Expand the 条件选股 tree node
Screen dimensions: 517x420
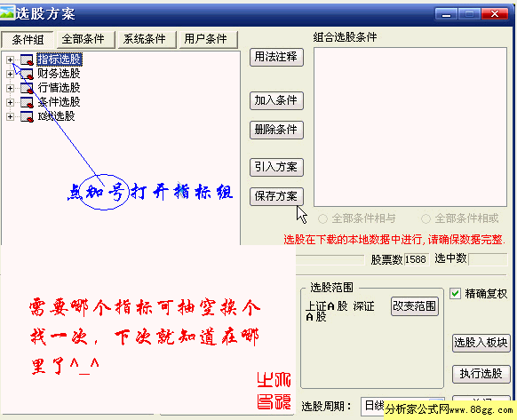pos(10,102)
